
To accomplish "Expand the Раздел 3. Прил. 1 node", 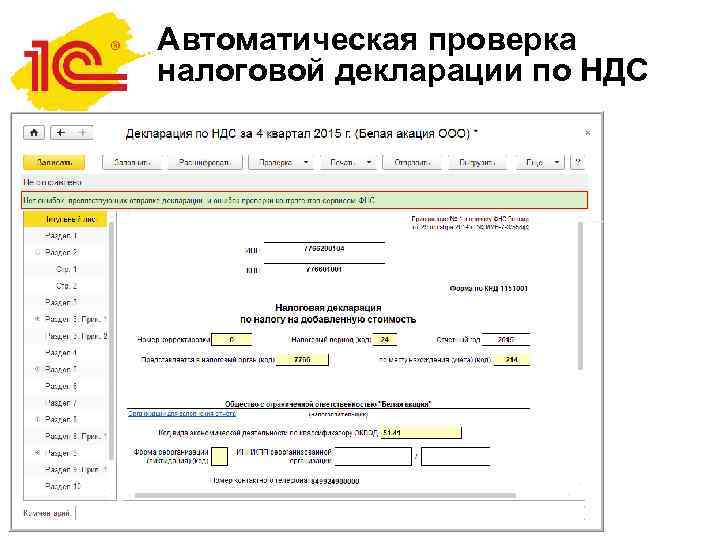I will 38,319.
